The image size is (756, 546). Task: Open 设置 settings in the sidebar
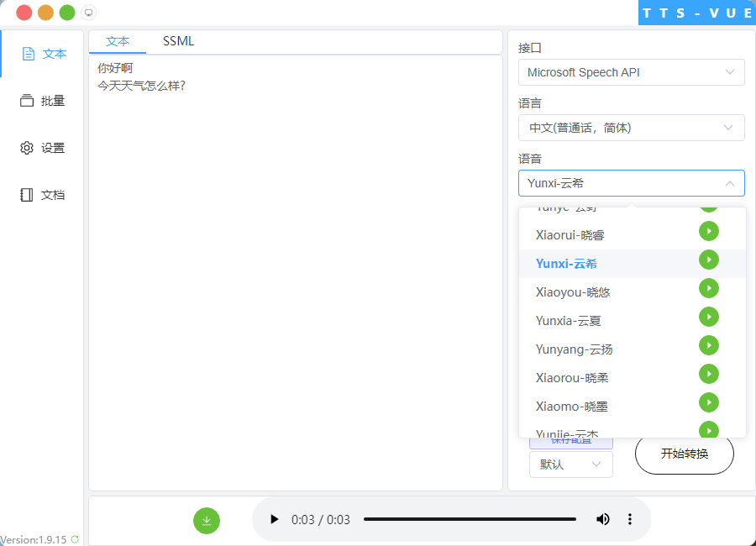pos(43,148)
